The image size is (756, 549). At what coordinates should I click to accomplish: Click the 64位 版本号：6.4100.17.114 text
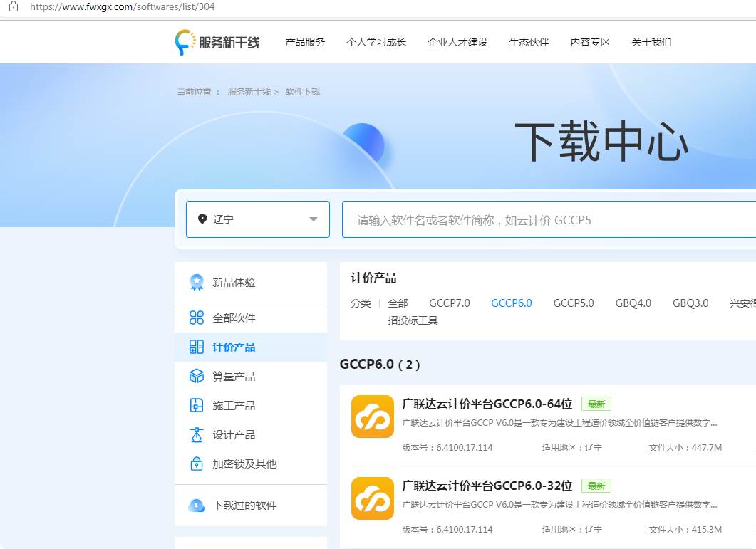(x=447, y=448)
